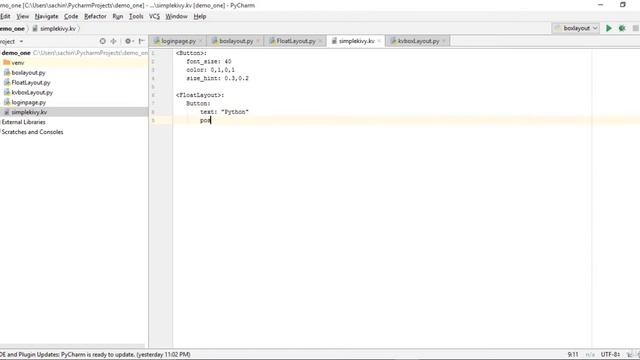Click the project path text beside demo_one
Viewport: 640px width, 360px height.
pyautogui.click(x=90, y=53)
